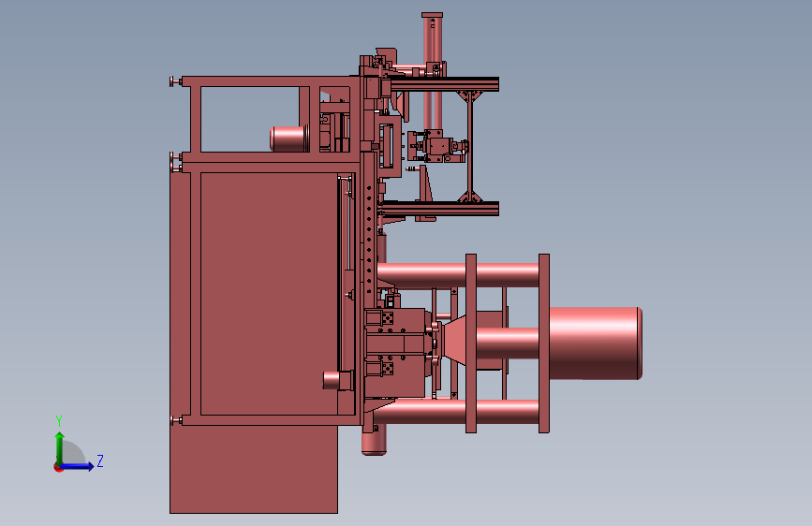Image resolution: width=812 pixels, height=526 pixels.
Task: Click the green Y axis of the triad
Action: click(60, 448)
